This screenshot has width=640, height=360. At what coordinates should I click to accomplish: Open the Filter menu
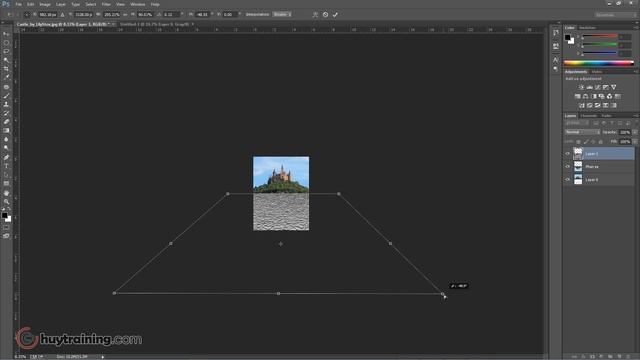click(x=106, y=4)
